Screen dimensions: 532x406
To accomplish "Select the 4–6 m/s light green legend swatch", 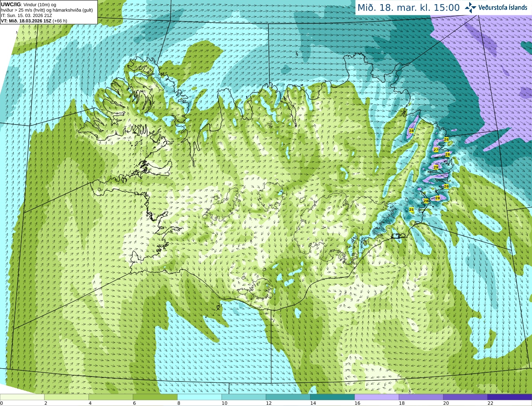I will 111,397.
